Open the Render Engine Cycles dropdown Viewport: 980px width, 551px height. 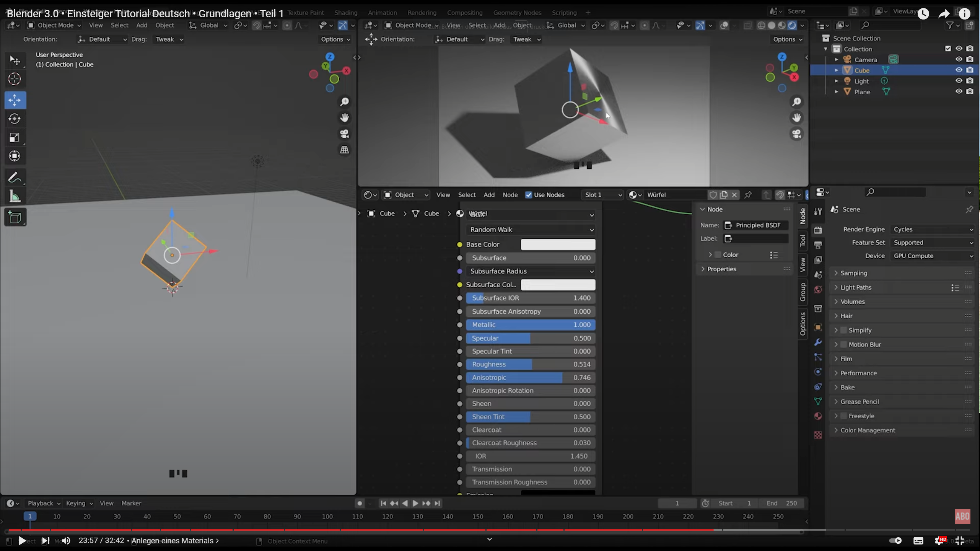933,229
